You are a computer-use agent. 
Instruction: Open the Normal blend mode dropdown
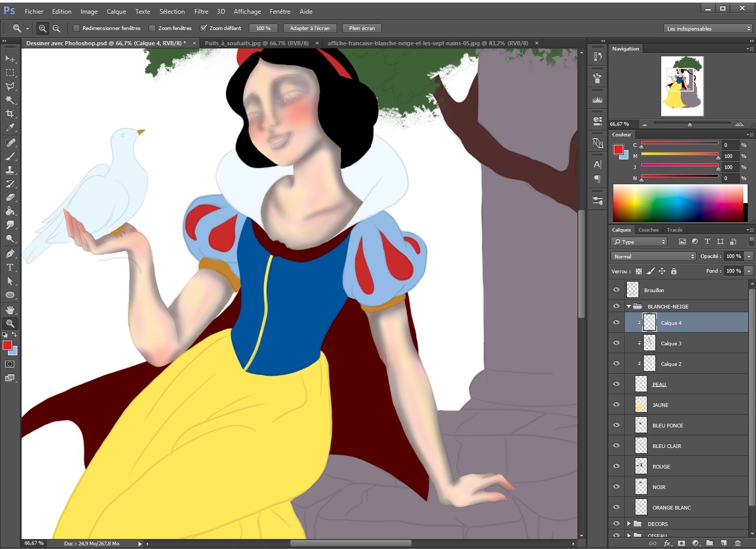(x=653, y=256)
